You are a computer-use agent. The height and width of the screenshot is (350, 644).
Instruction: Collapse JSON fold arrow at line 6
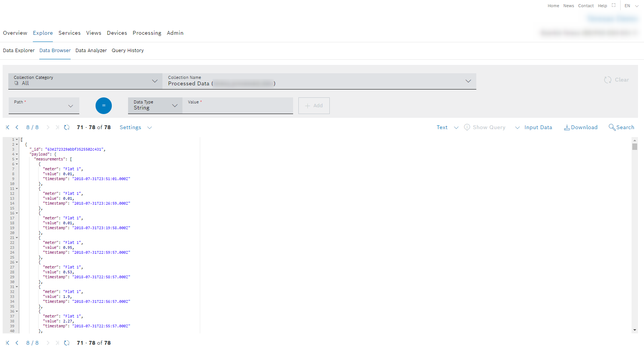pyautogui.click(x=17, y=164)
